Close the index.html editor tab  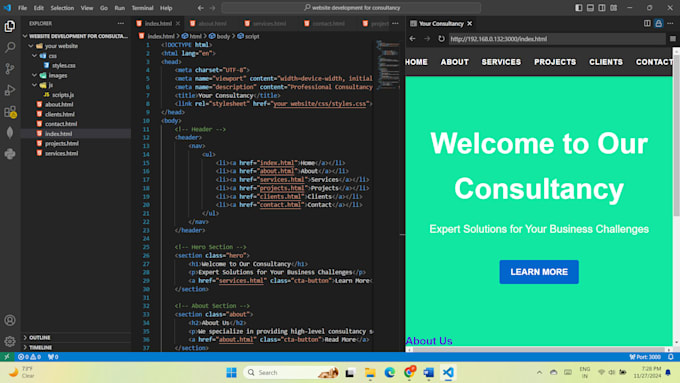coord(178,23)
